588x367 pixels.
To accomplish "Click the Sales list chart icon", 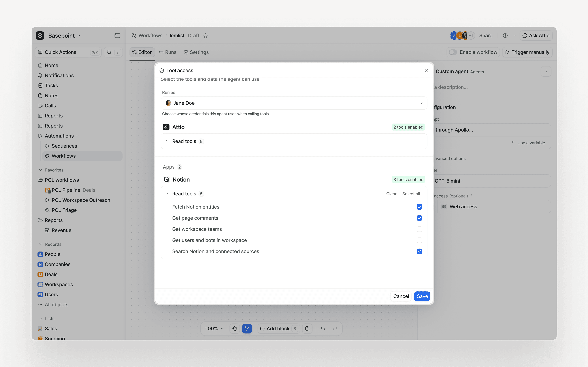I will pos(40,328).
